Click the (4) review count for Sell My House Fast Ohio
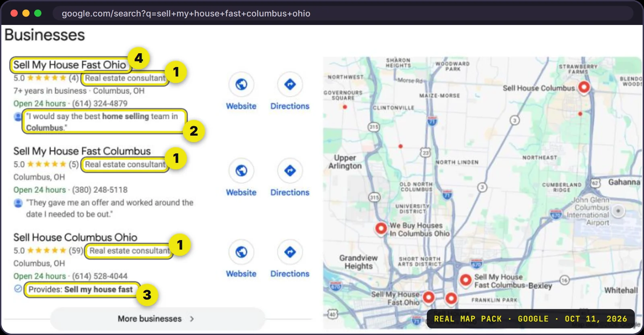The image size is (644, 335). 74,78
